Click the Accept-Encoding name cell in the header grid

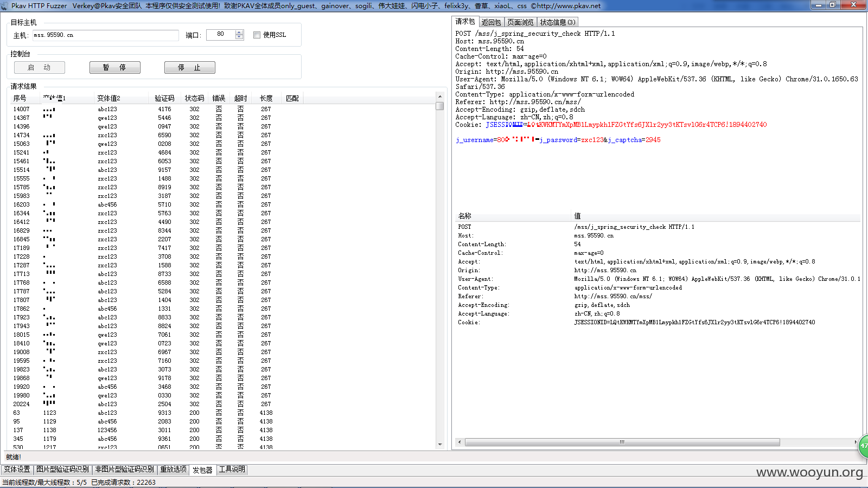[483, 305]
